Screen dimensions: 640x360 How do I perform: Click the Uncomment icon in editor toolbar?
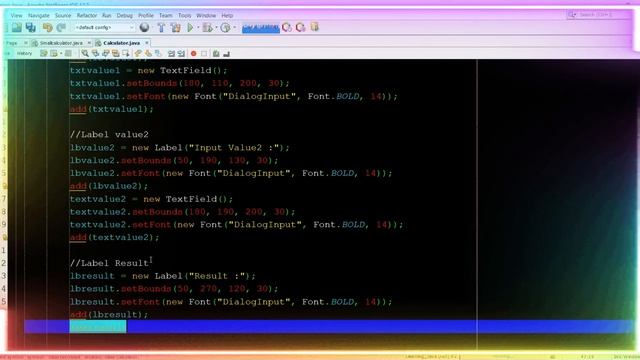click(x=226, y=53)
